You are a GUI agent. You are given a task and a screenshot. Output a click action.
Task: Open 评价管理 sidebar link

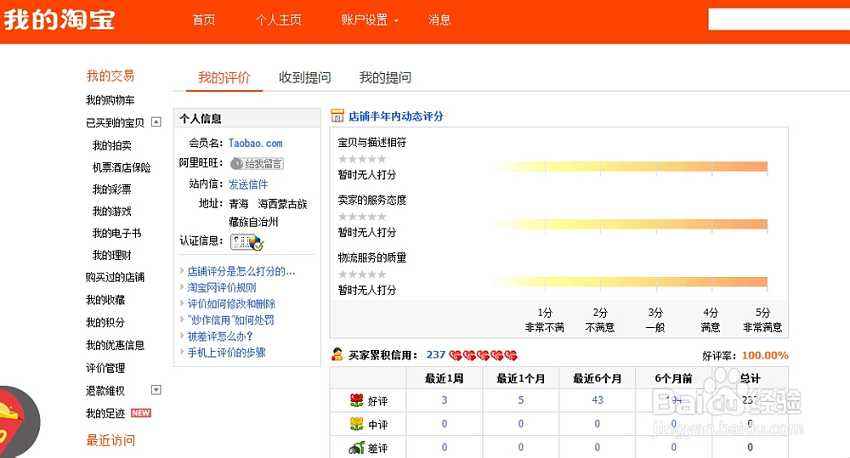pos(105,368)
